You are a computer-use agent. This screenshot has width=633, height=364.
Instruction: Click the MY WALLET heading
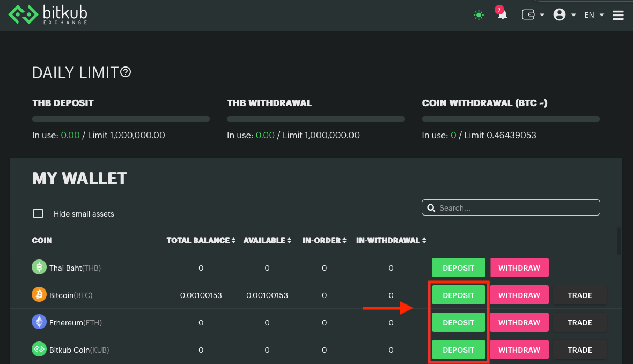pos(79,179)
